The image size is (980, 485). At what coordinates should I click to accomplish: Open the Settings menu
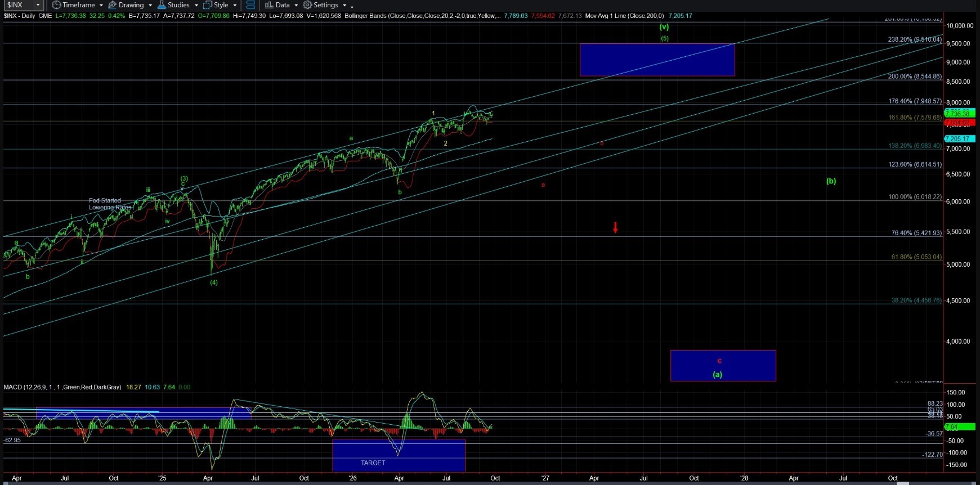[x=326, y=5]
